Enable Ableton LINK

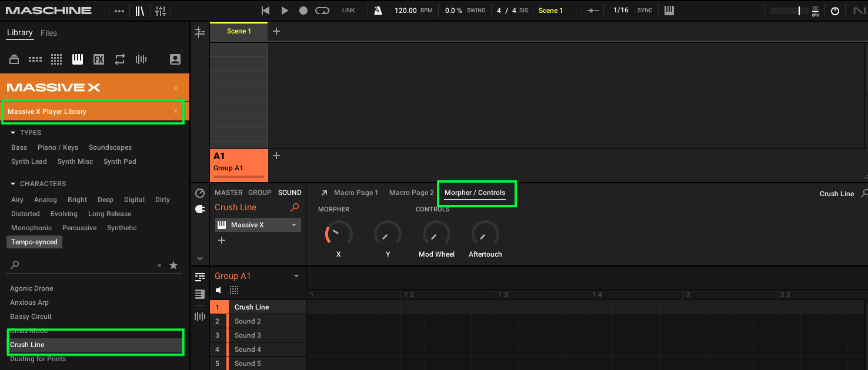coord(349,11)
